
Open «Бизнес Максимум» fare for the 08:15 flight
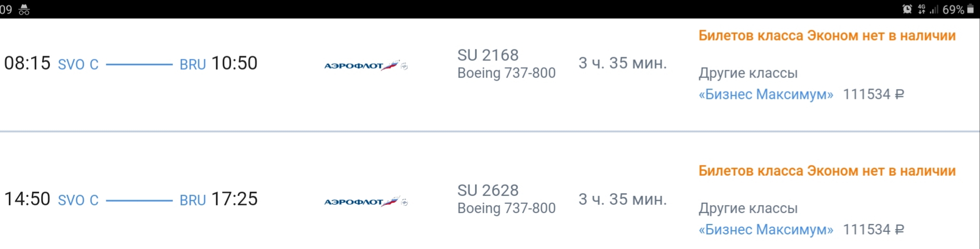[x=766, y=95]
